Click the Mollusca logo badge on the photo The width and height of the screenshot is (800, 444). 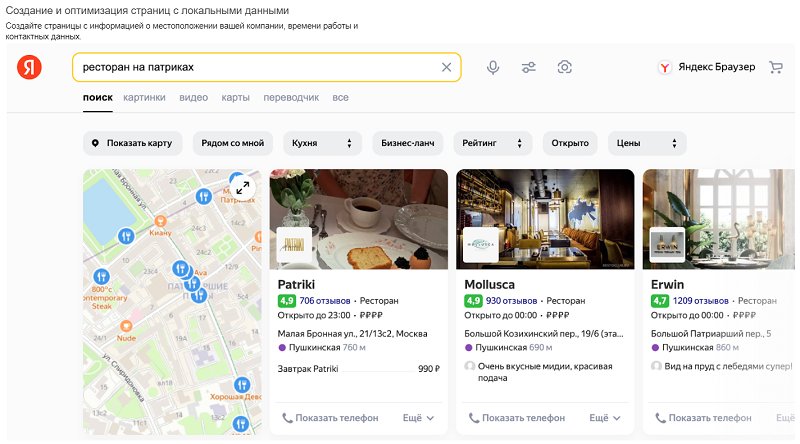pos(481,244)
